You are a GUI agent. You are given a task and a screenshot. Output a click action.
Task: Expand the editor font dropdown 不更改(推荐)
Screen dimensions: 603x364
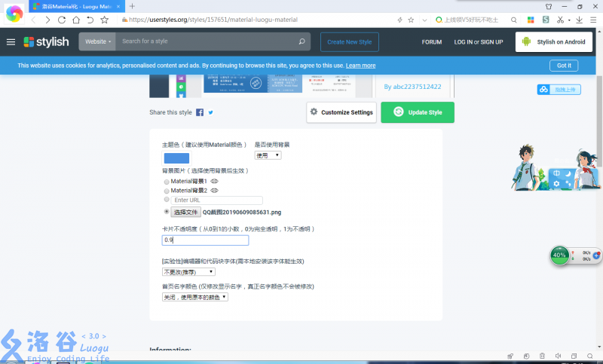[188, 271]
